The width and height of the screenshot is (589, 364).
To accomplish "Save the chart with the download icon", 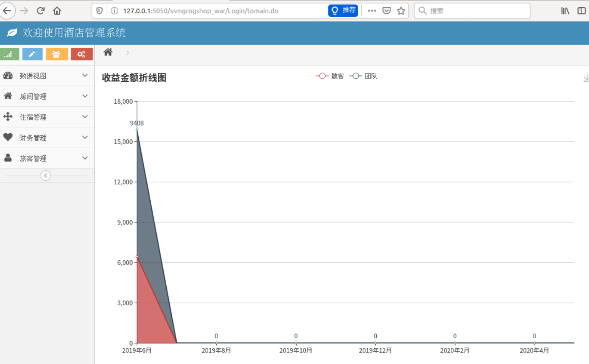I will click(x=586, y=78).
